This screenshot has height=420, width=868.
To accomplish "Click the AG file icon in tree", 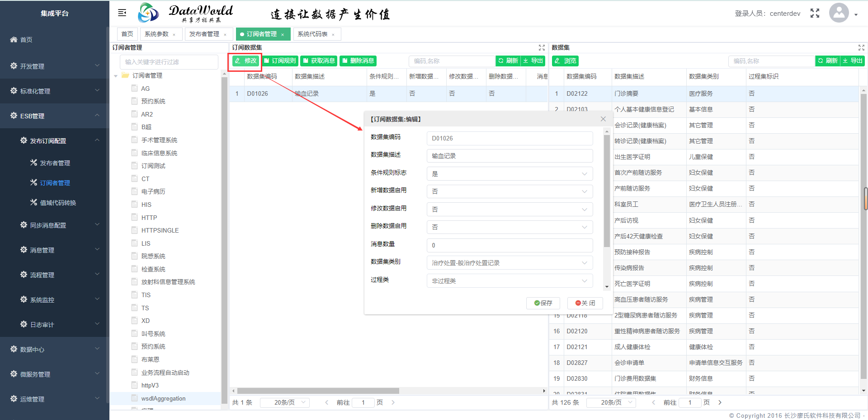I will (134, 88).
